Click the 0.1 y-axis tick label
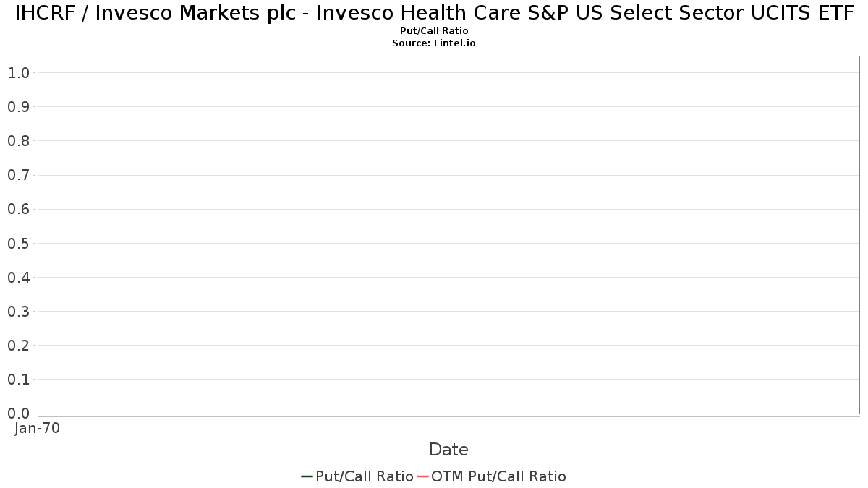 [x=18, y=380]
